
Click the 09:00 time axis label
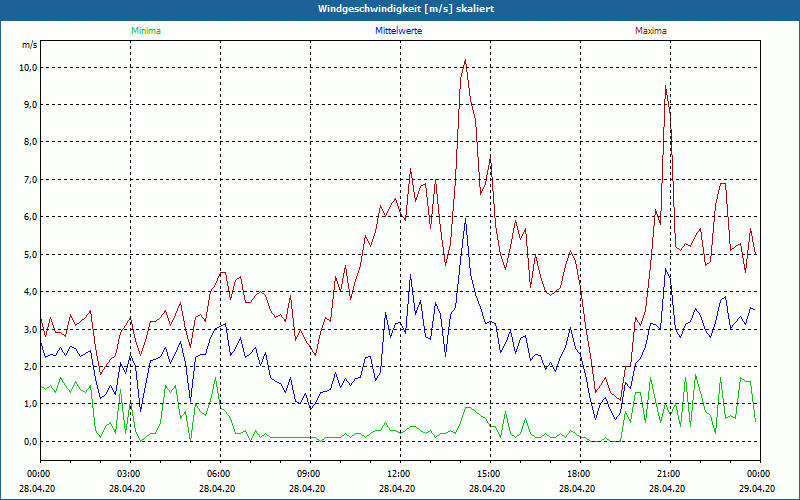coord(310,474)
